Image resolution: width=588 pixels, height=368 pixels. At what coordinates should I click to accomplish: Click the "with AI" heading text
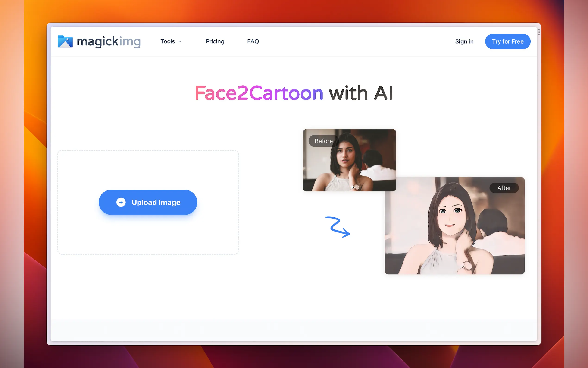tap(361, 93)
